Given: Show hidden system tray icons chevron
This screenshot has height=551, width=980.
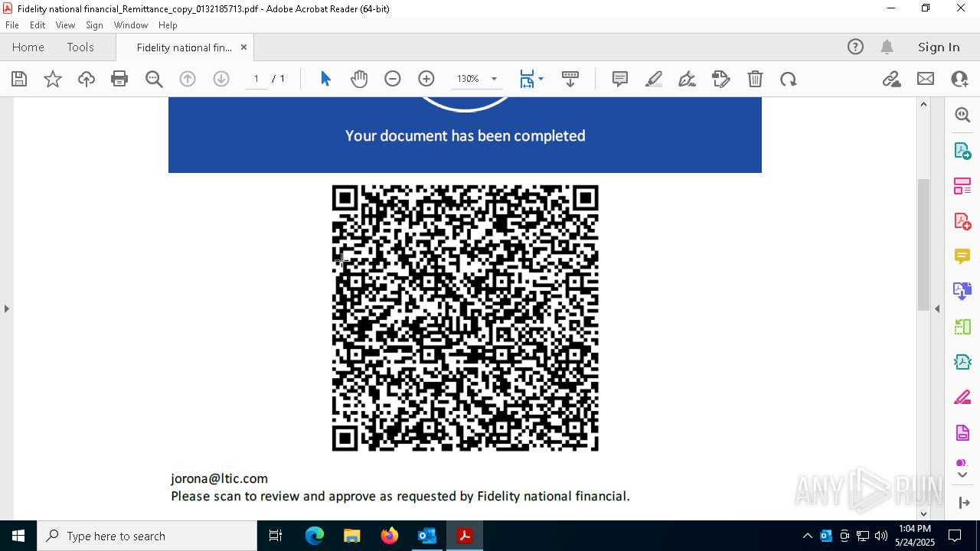Looking at the screenshot, I should [808, 536].
